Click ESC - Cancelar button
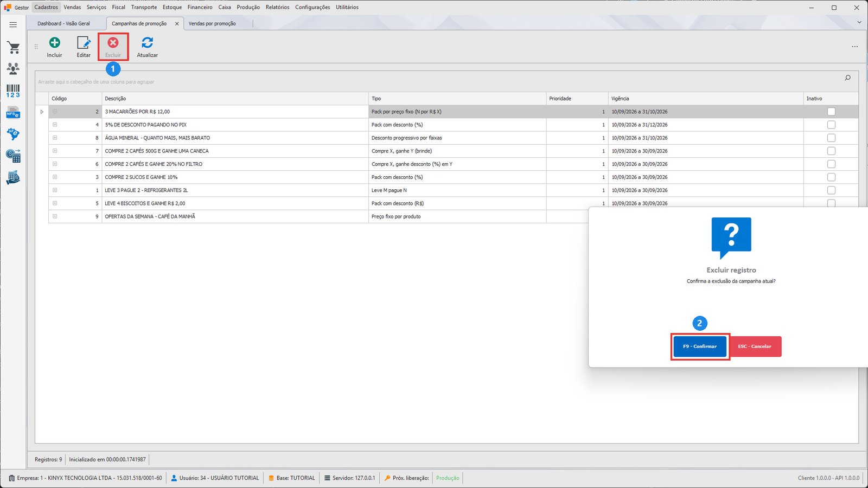The image size is (868, 488). pyautogui.click(x=755, y=346)
